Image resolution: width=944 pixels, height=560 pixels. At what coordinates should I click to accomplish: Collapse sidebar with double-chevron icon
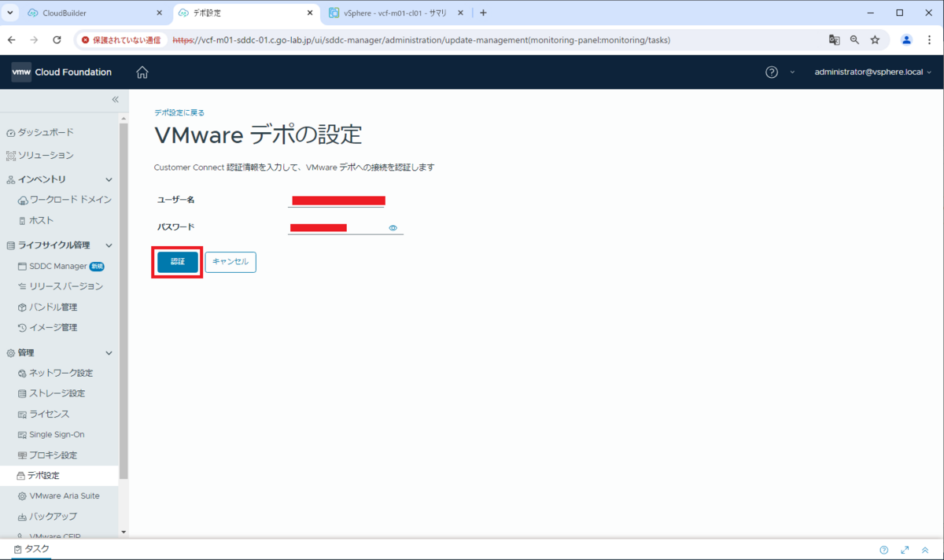click(115, 100)
